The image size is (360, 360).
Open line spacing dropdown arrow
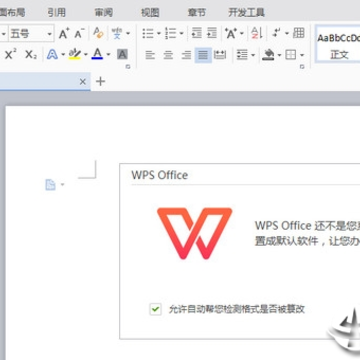click(x=253, y=55)
